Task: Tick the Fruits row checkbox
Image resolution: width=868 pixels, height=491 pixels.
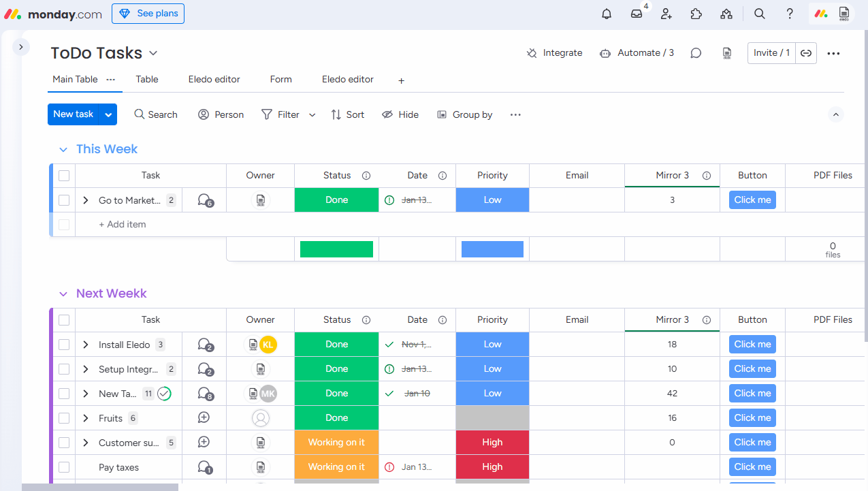Action: (x=64, y=418)
